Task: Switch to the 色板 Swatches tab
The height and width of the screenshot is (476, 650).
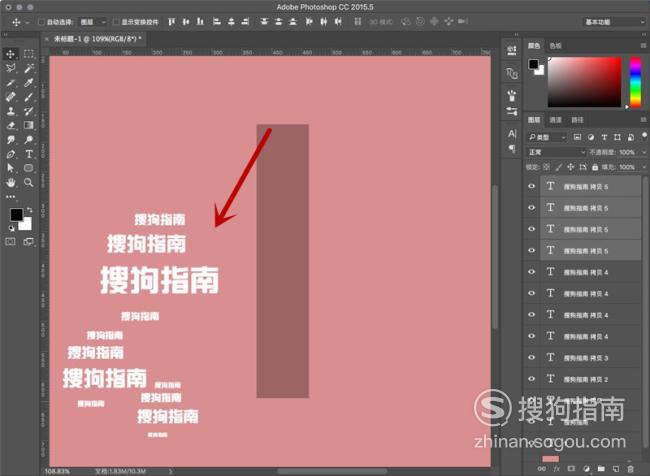Action: point(555,46)
